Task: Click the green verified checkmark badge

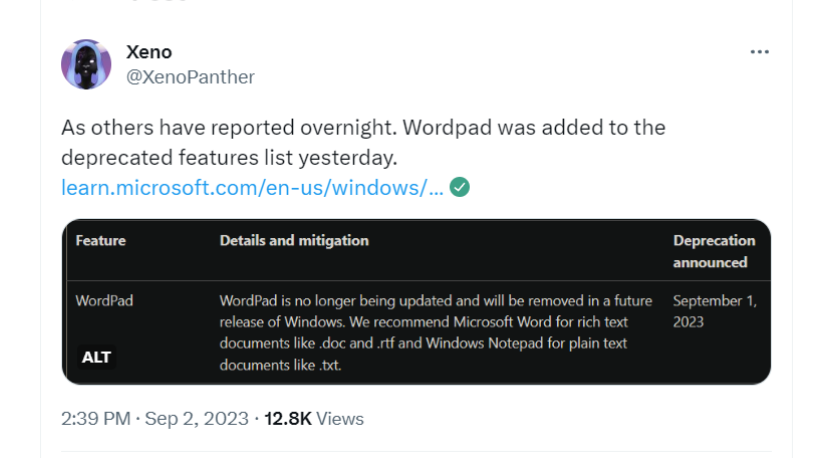Action: point(459,187)
